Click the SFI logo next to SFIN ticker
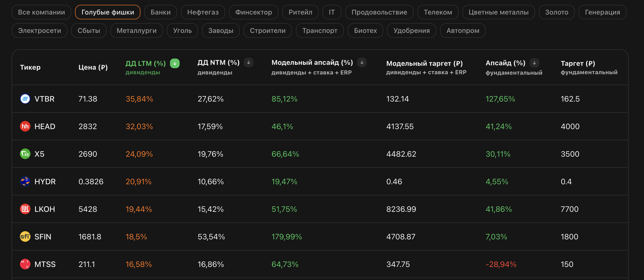The height and width of the screenshot is (280, 644). tap(25, 237)
